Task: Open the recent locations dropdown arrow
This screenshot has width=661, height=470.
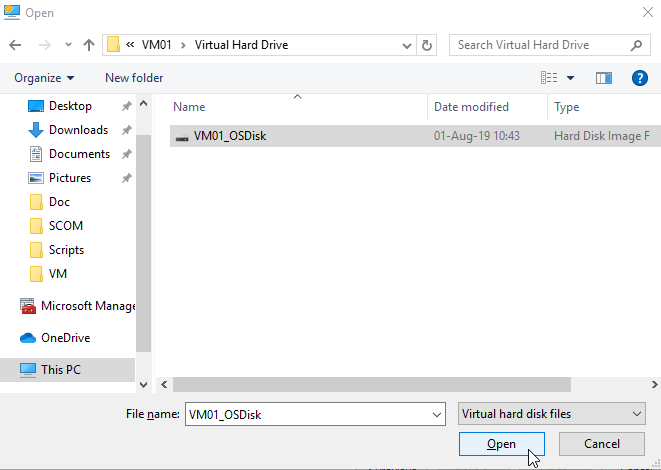Action: [x=68, y=45]
